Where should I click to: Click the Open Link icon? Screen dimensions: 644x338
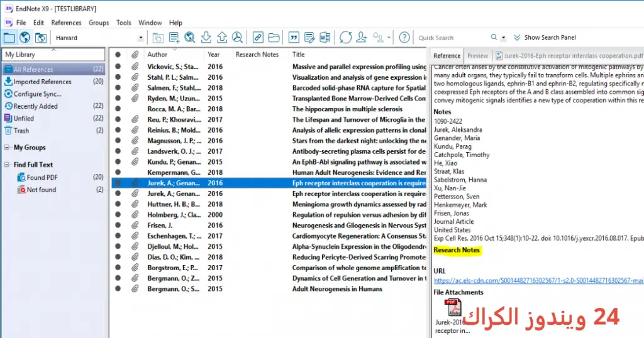[258, 38]
